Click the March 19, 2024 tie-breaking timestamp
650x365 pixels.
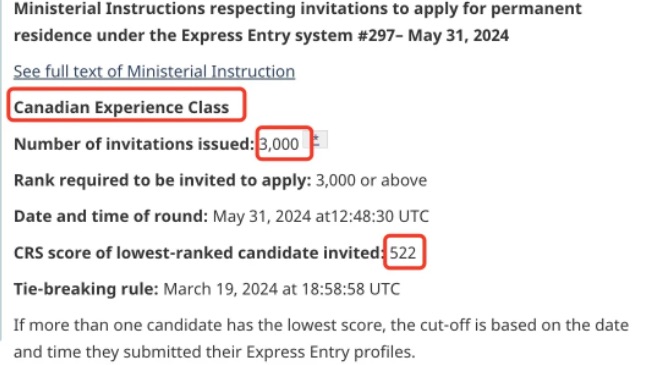[281, 289]
